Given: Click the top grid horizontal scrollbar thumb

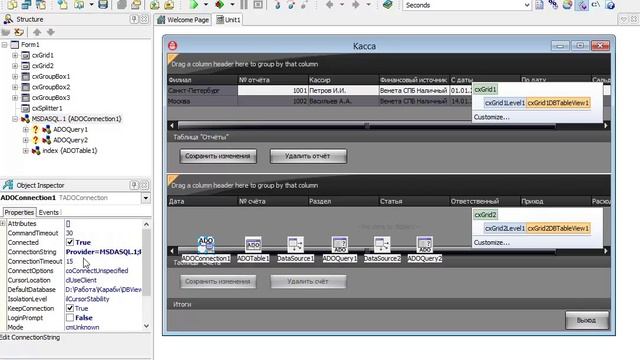Looking at the screenshot, I should pyautogui.click(x=367, y=126).
